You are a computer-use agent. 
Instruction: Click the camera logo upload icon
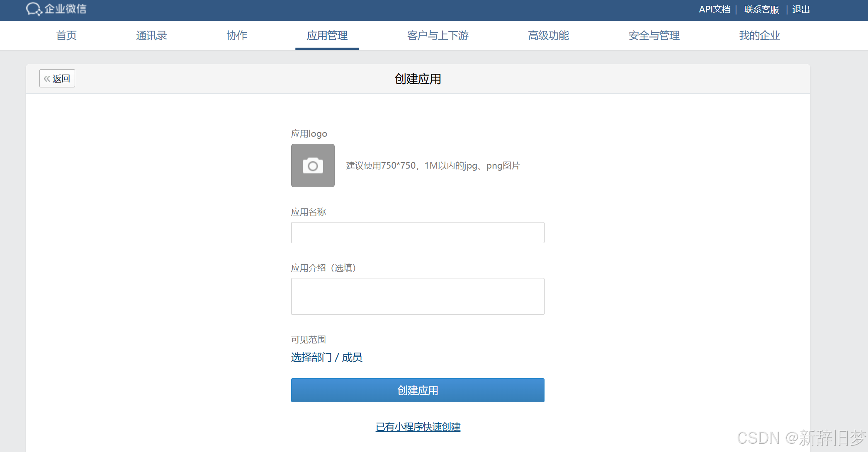click(313, 166)
